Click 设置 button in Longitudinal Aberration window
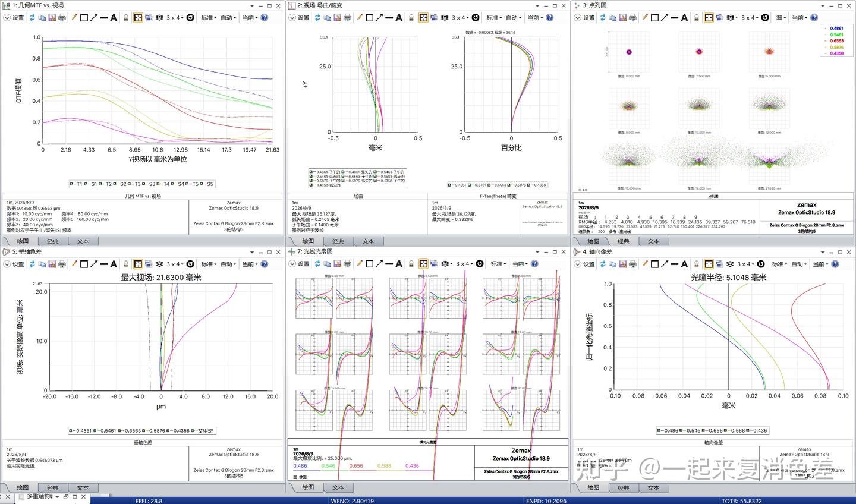This screenshot has width=856, height=504. click(x=589, y=264)
